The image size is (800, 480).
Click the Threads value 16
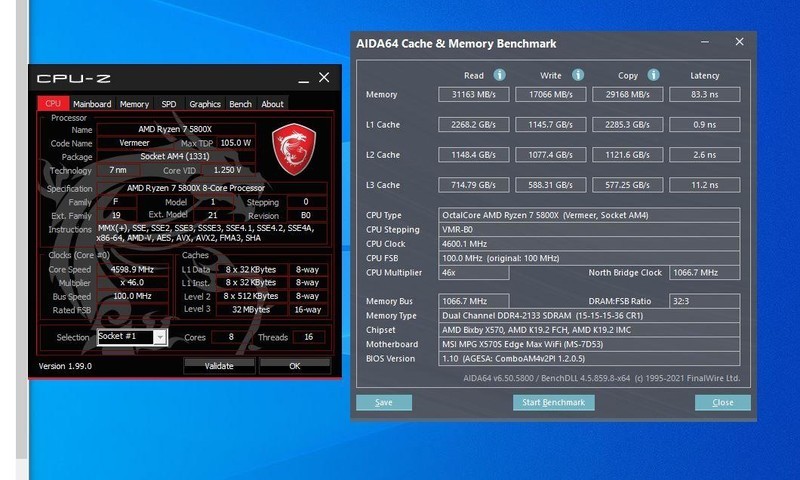pyautogui.click(x=309, y=337)
